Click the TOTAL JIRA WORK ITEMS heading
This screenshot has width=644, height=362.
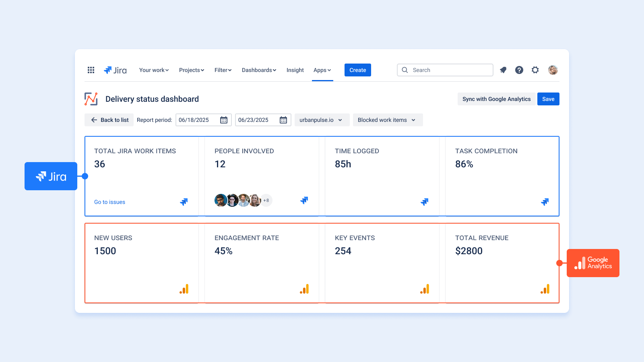135,151
